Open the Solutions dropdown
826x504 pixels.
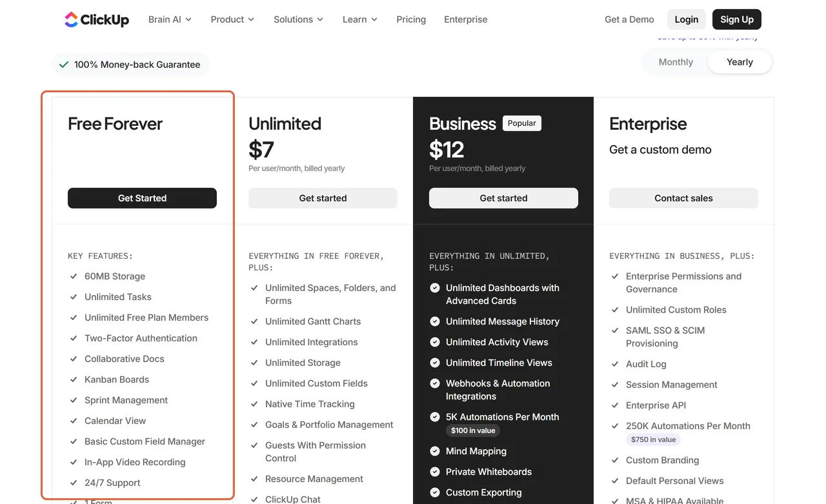(298, 19)
